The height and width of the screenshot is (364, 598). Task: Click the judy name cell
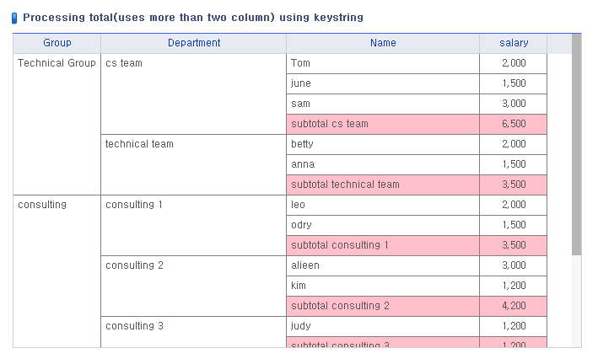(383, 326)
